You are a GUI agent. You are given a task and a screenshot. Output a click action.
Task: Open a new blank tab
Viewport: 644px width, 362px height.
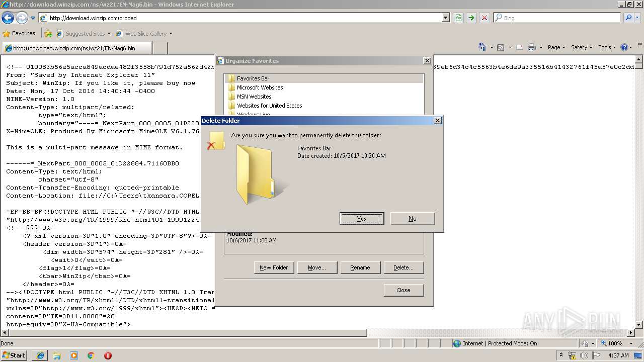160,48
